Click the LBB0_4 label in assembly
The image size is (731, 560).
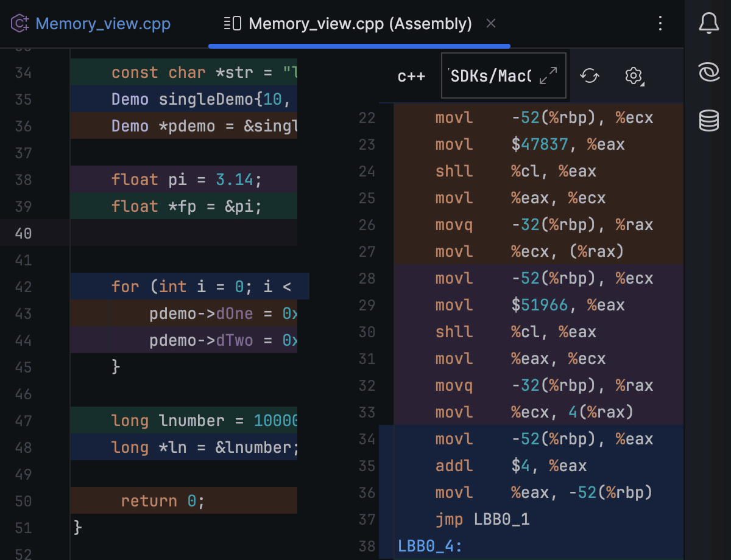pyautogui.click(x=430, y=546)
